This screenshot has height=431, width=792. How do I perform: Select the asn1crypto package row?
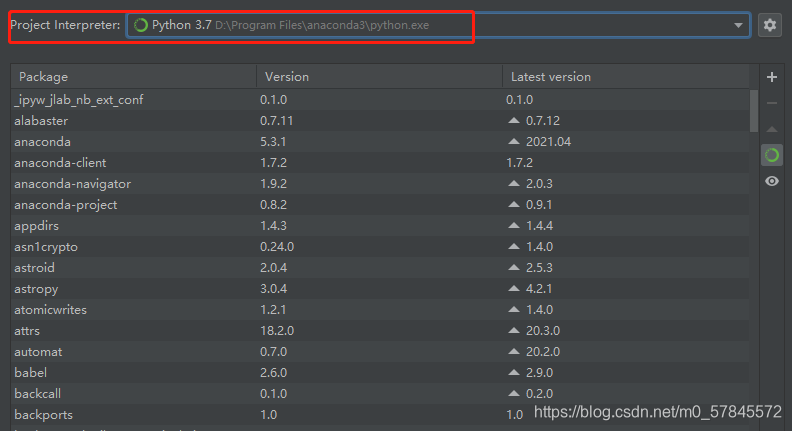tap(380, 247)
